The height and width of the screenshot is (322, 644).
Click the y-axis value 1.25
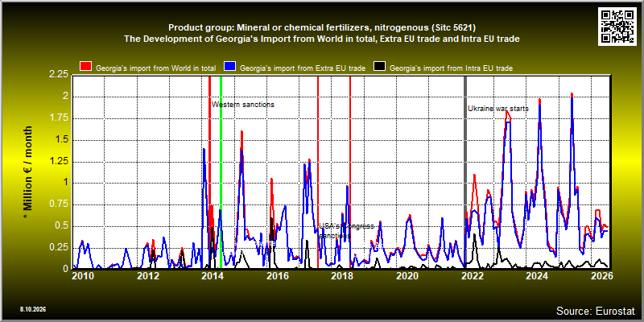point(59,162)
